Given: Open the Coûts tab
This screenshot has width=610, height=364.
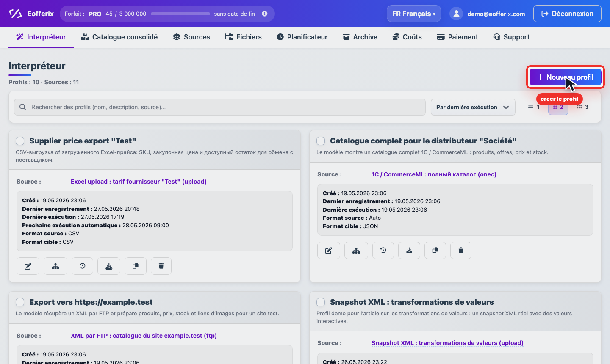Looking at the screenshot, I should pyautogui.click(x=407, y=37).
